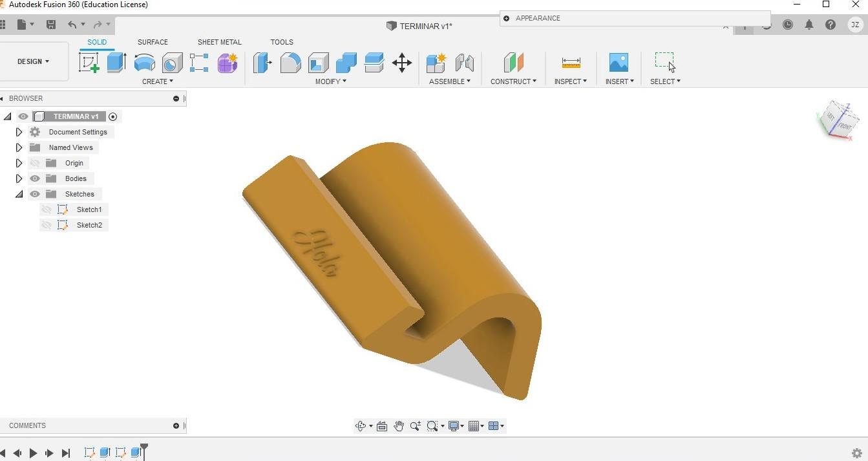Collapse the Sketches folder

[x=19, y=194]
